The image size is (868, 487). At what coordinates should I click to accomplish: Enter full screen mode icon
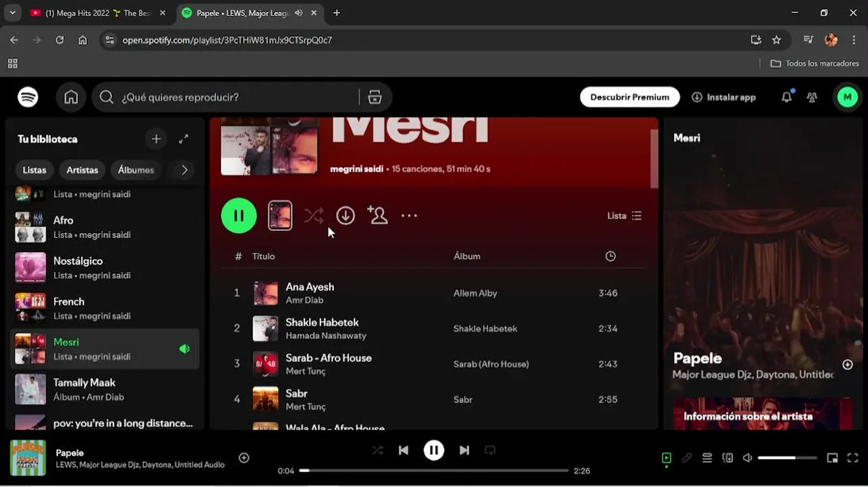tap(852, 458)
